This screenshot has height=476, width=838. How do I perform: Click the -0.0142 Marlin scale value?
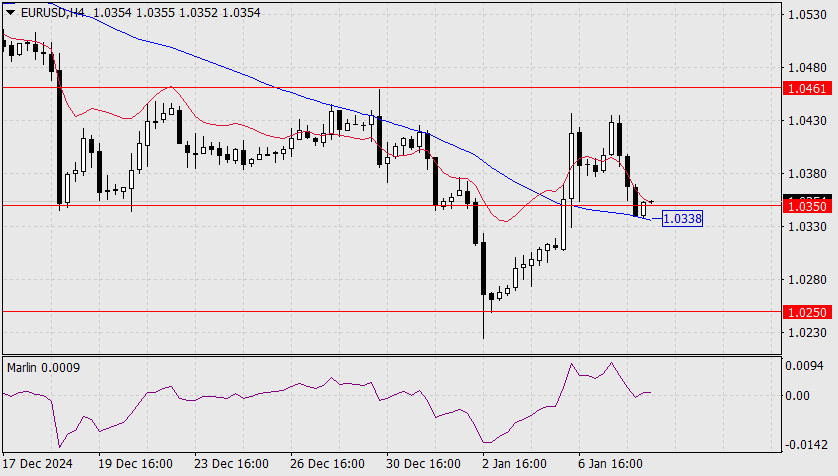point(804,445)
